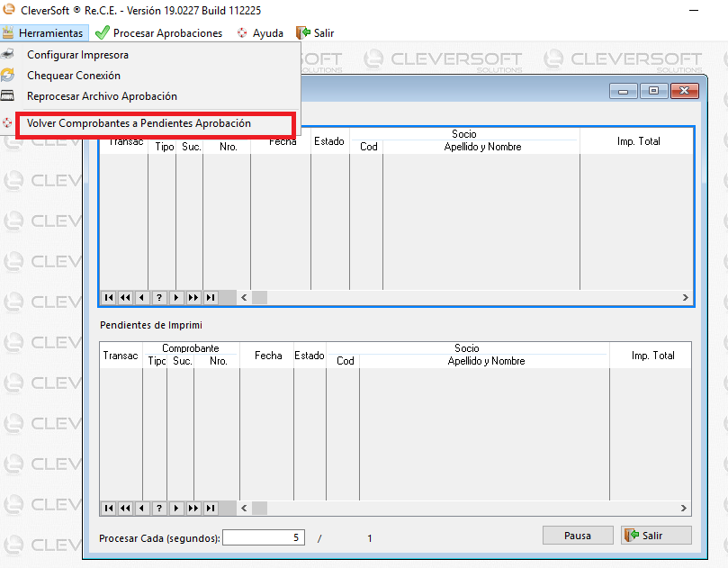The height and width of the screenshot is (568, 728).
Task: Open the Ayuda menu
Action: click(260, 33)
